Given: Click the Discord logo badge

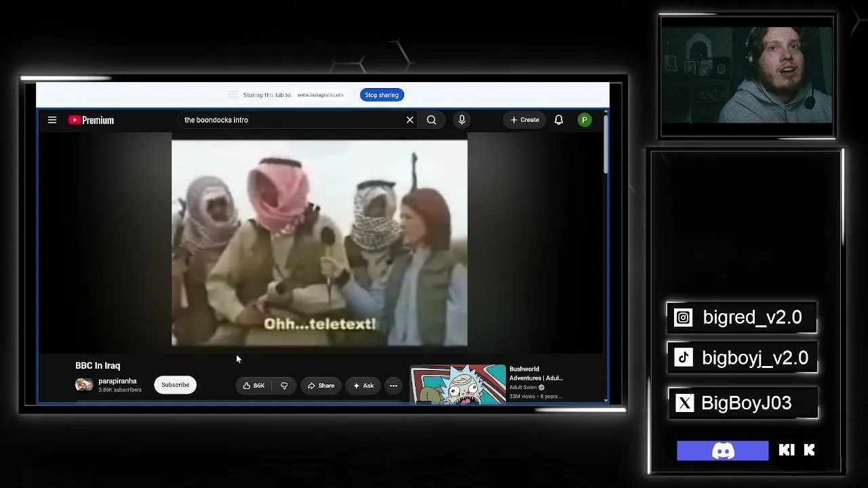Looking at the screenshot, I should coord(723,451).
